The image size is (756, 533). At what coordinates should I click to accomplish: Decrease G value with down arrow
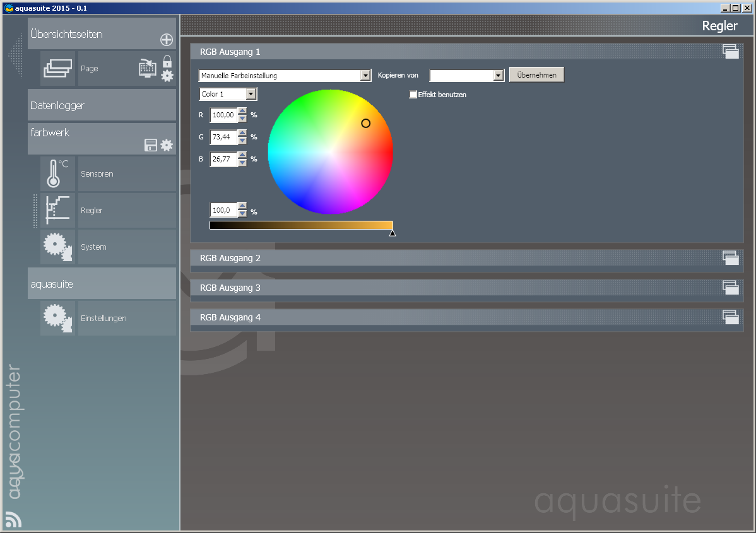click(242, 141)
